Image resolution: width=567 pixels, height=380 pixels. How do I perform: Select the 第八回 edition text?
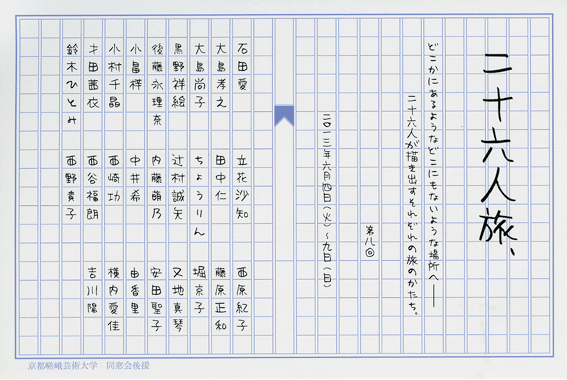370,242
